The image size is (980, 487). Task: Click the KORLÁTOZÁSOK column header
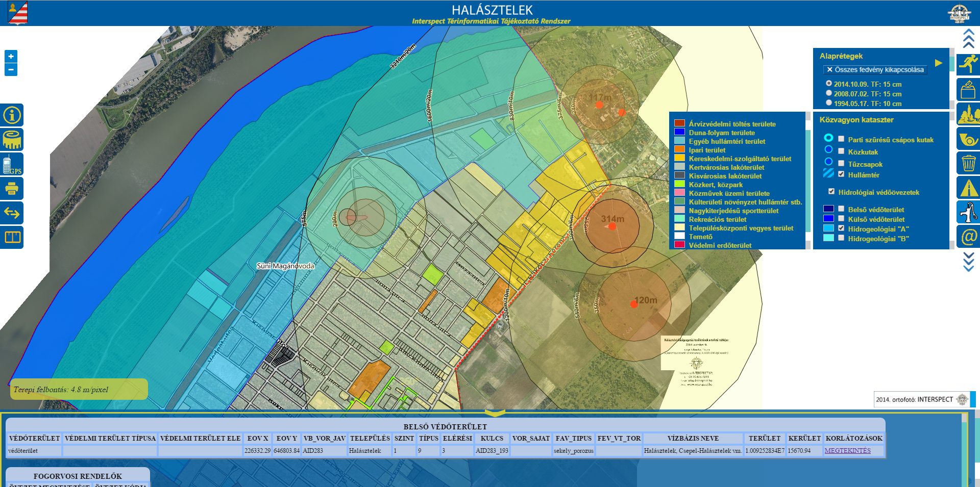(x=853, y=439)
